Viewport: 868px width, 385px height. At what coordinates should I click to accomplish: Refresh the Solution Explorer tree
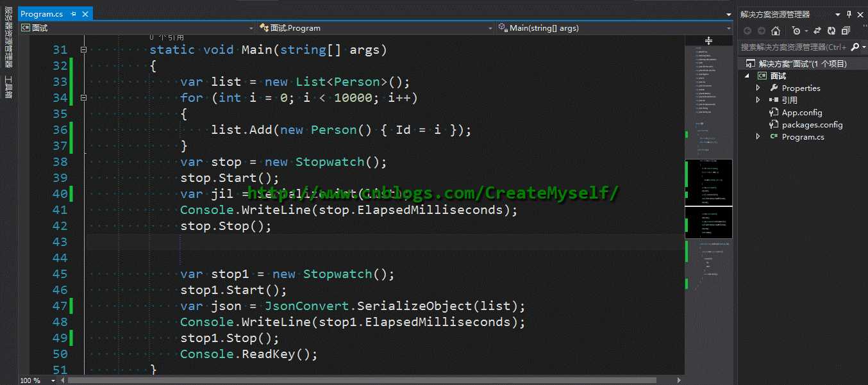(831, 30)
